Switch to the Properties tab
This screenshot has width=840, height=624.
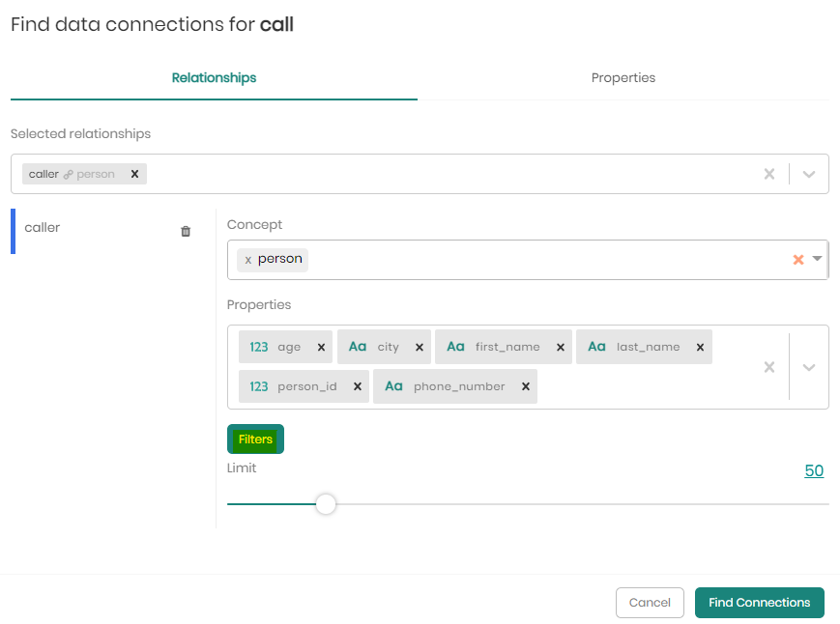tap(623, 77)
